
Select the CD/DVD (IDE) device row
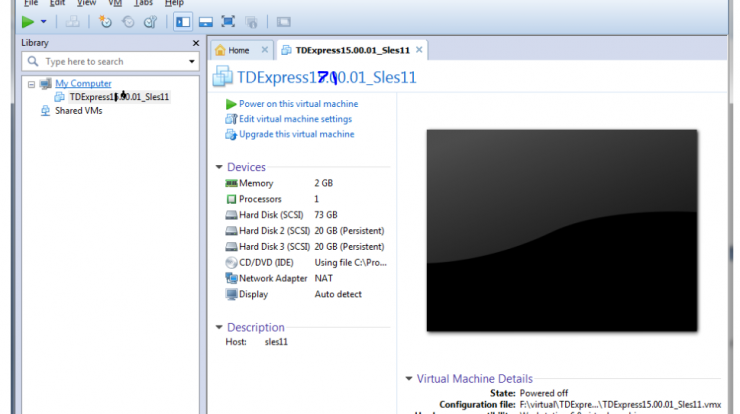pos(306,262)
